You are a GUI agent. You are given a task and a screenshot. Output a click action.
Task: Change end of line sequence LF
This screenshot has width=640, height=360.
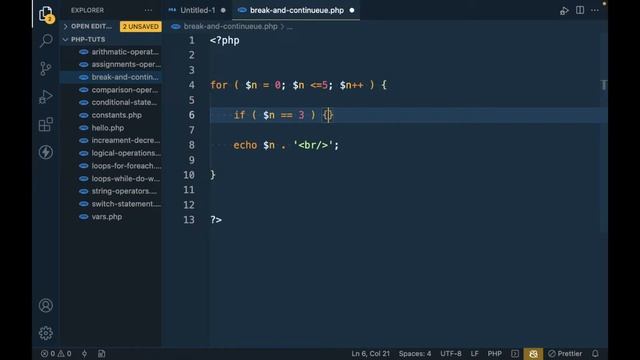[x=474, y=353]
